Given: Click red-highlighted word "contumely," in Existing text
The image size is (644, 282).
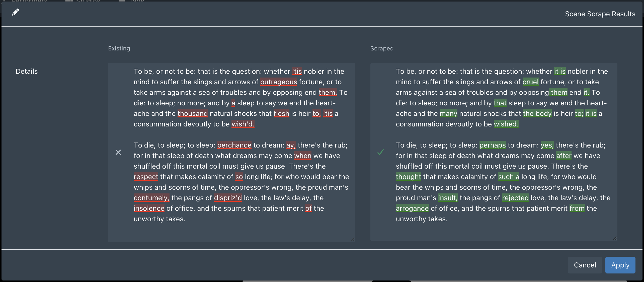Looking at the screenshot, I should pos(151,198).
